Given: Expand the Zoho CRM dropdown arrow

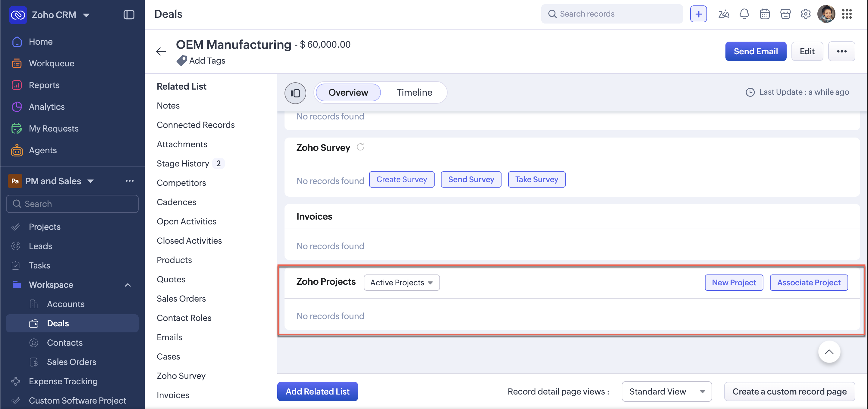Looking at the screenshot, I should click(x=86, y=15).
